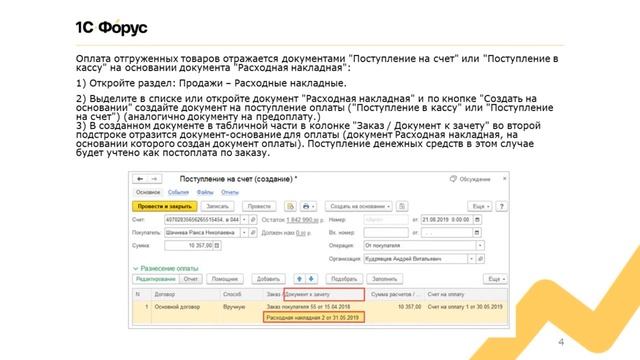Select the cell "Основной договор"
The height and width of the screenshot is (360, 640).
[177, 307]
